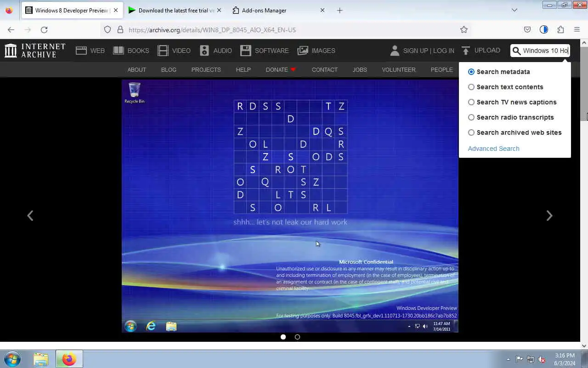Select Search text contents option

click(x=505, y=87)
